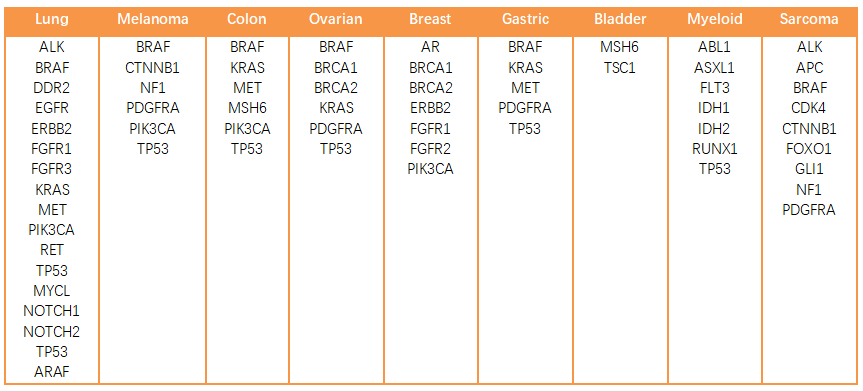Select the Melanoma column header
Screen dimensions: 863x391
click(x=152, y=19)
